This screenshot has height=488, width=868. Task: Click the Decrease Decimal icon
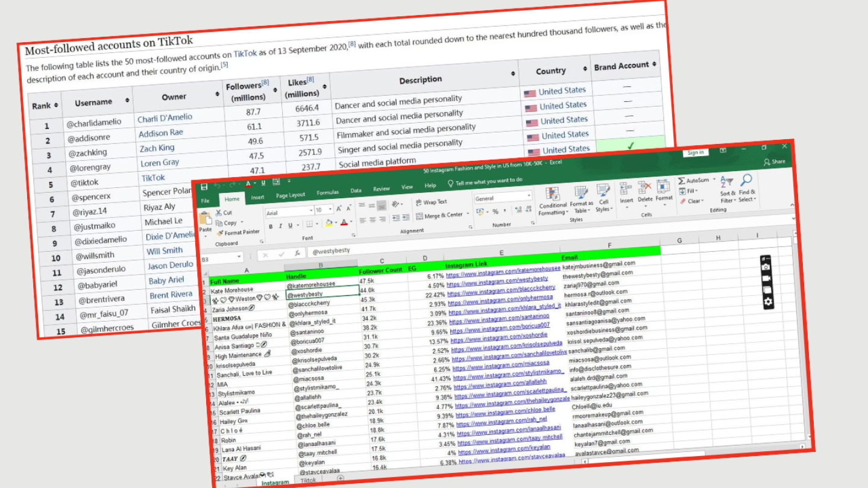(527, 209)
